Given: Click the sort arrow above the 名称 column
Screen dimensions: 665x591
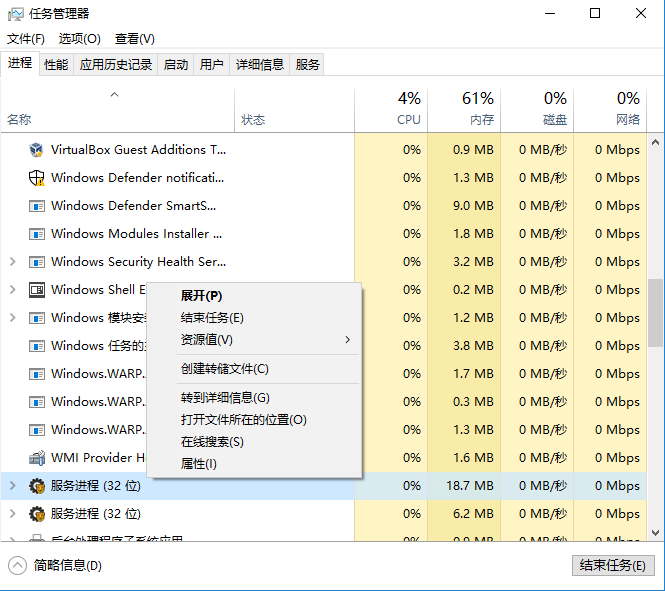Looking at the screenshot, I should pyautogui.click(x=115, y=95).
